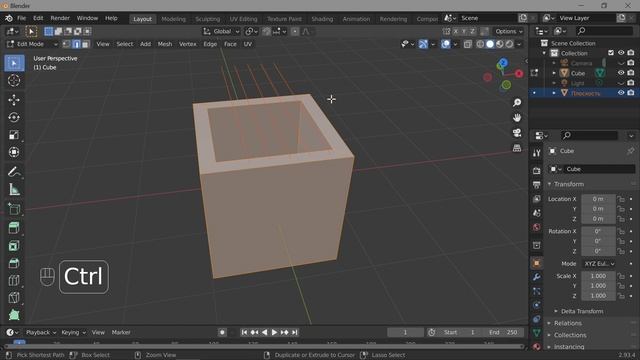Select solid viewport shading
This screenshot has height=360, width=640.
click(x=490, y=44)
